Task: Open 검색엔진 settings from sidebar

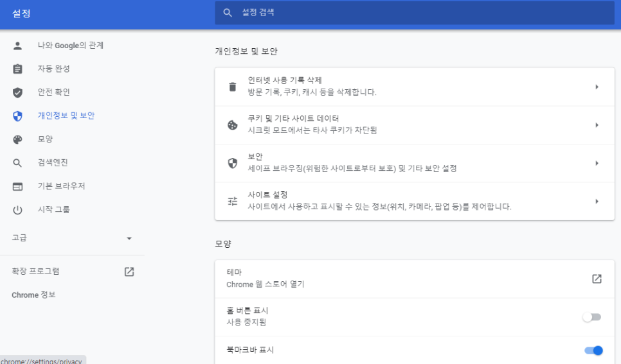Action: coord(53,162)
